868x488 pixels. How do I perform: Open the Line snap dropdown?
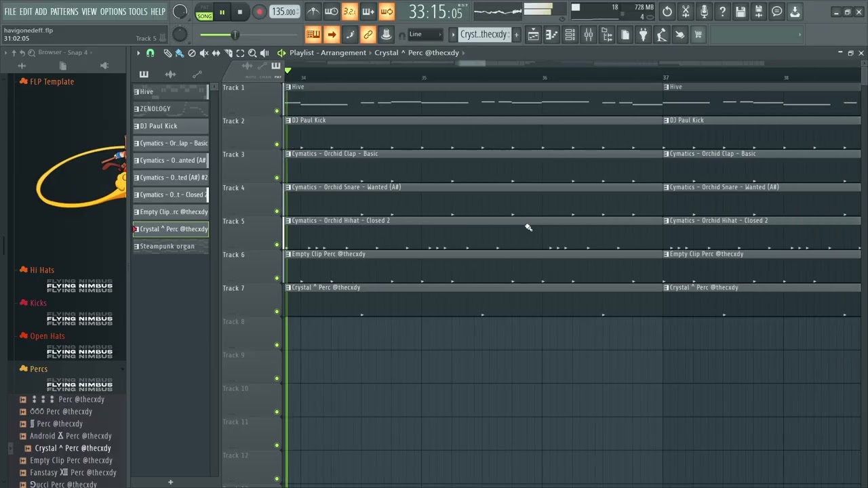pos(425,35)
